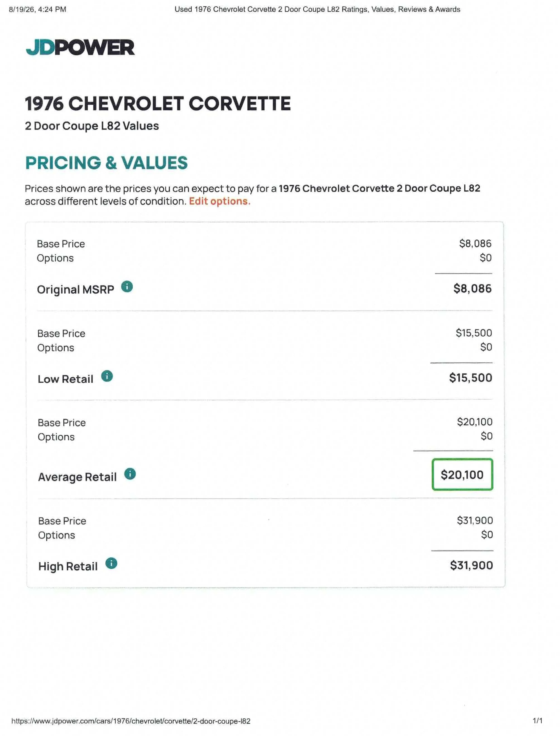The height and width of the screenshot is (736, 560).
Task: Click the JD Power logo
Action: click(80, 47)
